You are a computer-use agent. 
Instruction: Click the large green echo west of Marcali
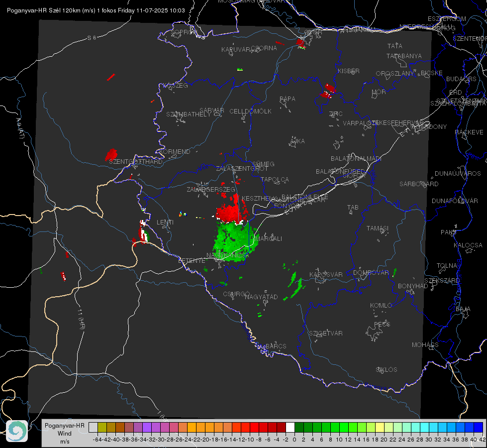click(x=235, y=241)
